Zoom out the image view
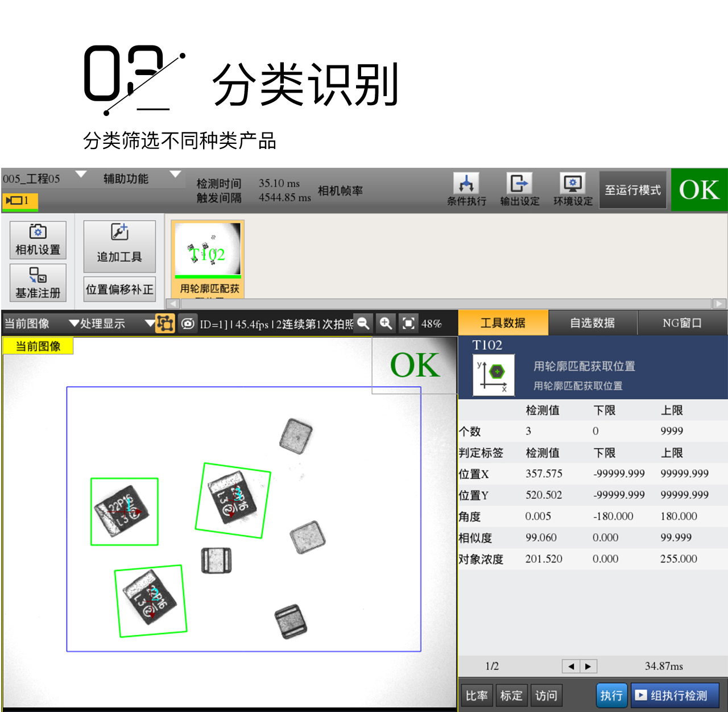This screenshot has width=728, height=712. [363, 324]
